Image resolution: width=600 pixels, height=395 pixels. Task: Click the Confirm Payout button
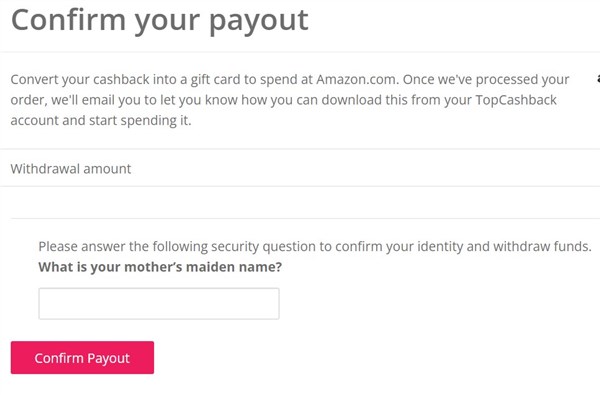click(x=82, y=357)
